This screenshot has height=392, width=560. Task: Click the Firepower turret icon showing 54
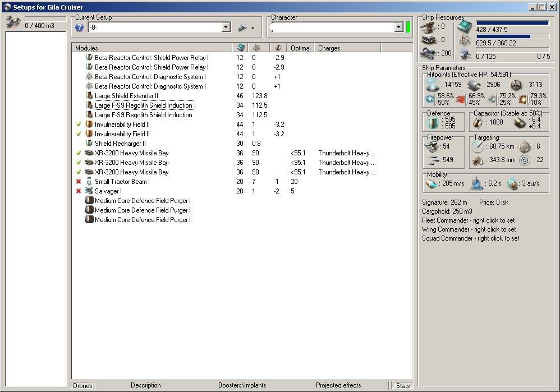tap(432, 146)
